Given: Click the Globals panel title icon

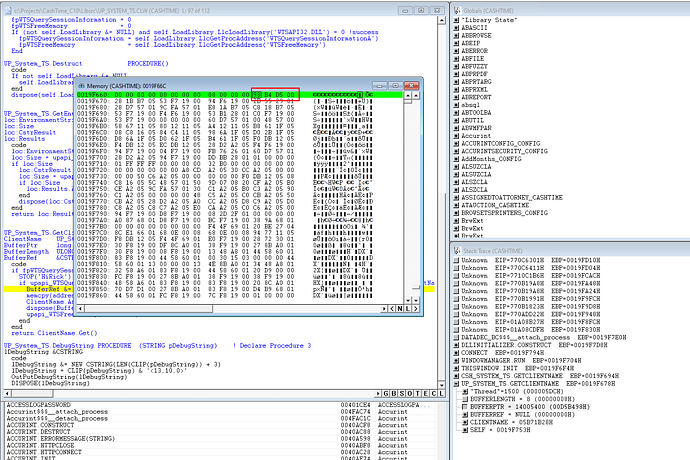Looking at the screenshot, I should click(x=457, y=7).
